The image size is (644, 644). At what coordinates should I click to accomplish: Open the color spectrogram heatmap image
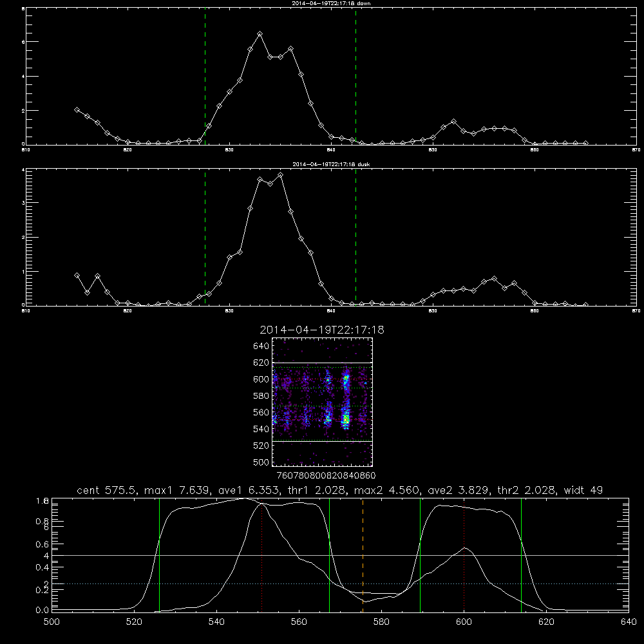pyautogui.click(x=322, y=402)
